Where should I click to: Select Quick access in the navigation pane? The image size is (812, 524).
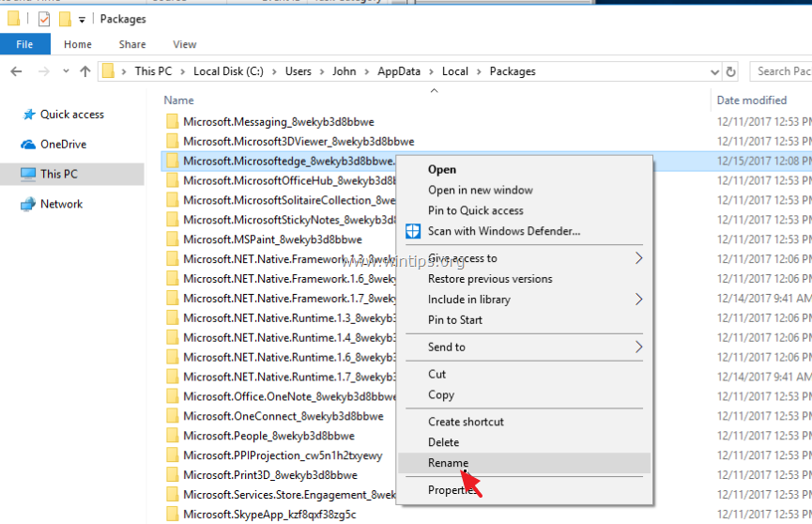pos(72,114)
